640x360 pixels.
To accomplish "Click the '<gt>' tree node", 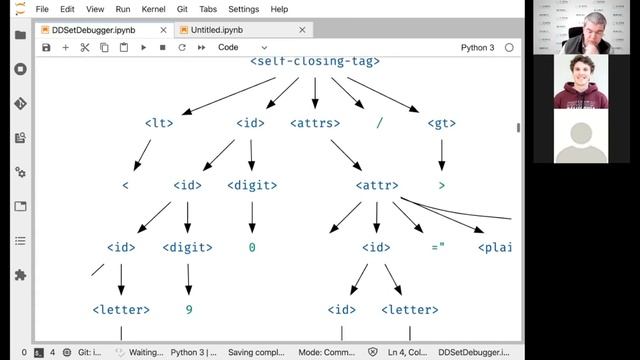I will pyautogui.click(x=442, y=123).
